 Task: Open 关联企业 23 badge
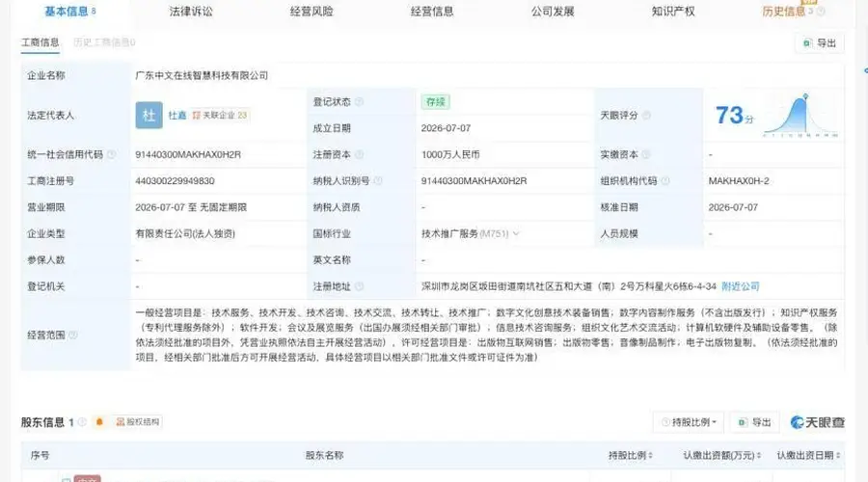coord(220,115)
